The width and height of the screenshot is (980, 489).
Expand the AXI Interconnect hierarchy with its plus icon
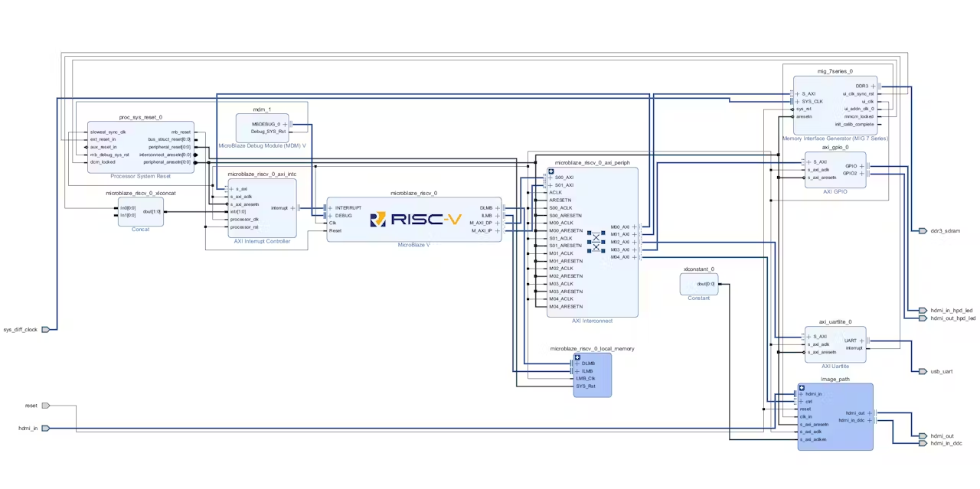(550, 171)
